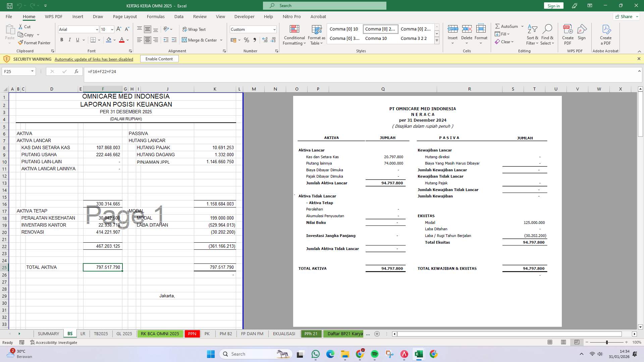This screenshot has width=644, height=362.
Task: Click Find & Select
Action: pos(547,35)
